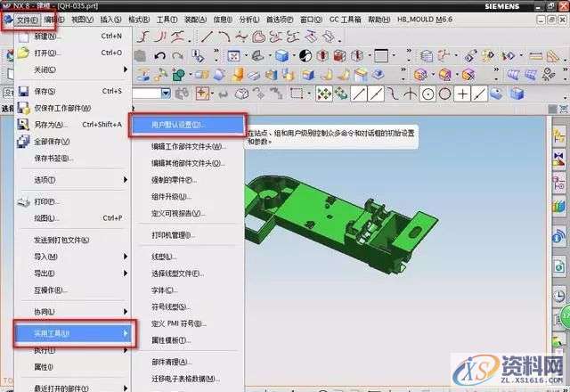This screenshot has height=392, width=570.
Task: Open the GC工具箱 menu
Action: point(345,20)
